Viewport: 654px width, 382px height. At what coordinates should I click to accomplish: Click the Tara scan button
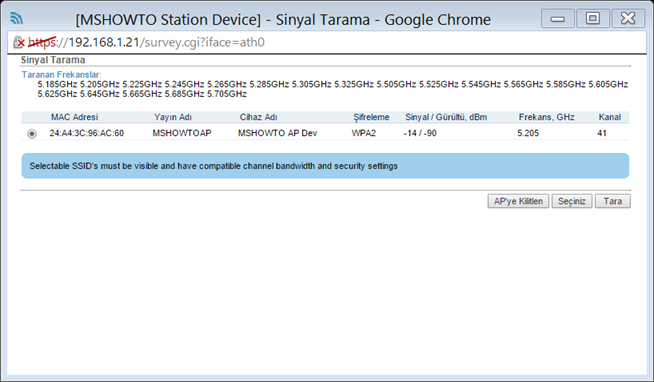612,201
